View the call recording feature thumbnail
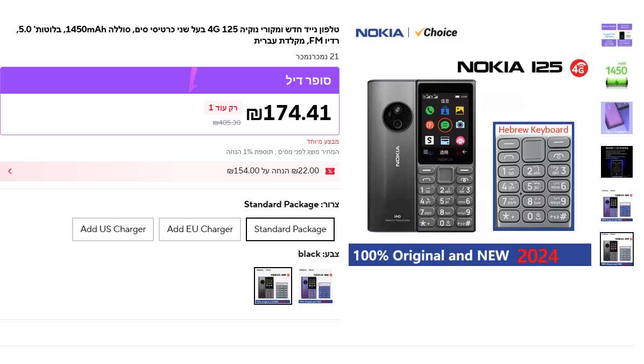Screen dimensions: 644x364 pyautogui.click(x=617, y=162)
